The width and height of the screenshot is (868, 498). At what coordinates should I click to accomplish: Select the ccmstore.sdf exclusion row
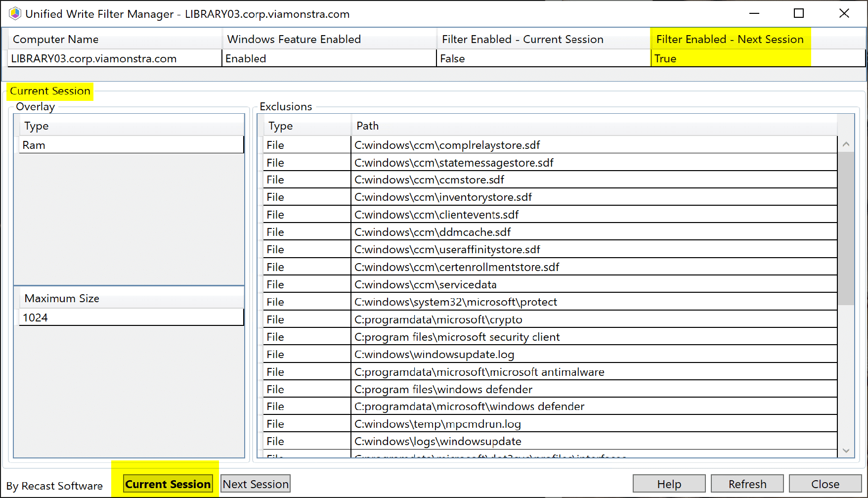pyautogui.click(x=429, y=180)
